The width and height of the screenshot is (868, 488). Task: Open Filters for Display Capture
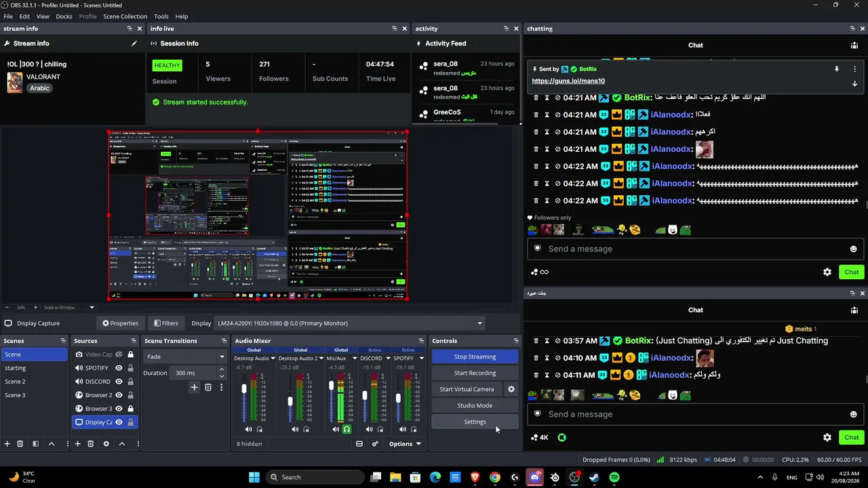tap(166, 323)
